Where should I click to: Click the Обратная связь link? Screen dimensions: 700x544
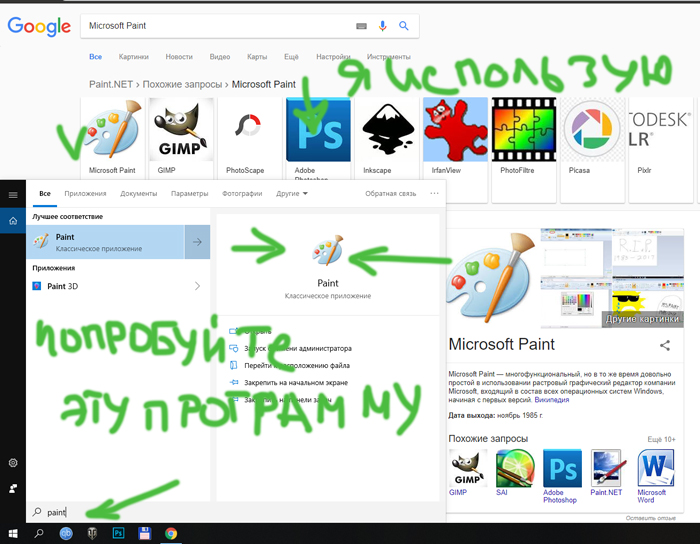pos(391,193)
